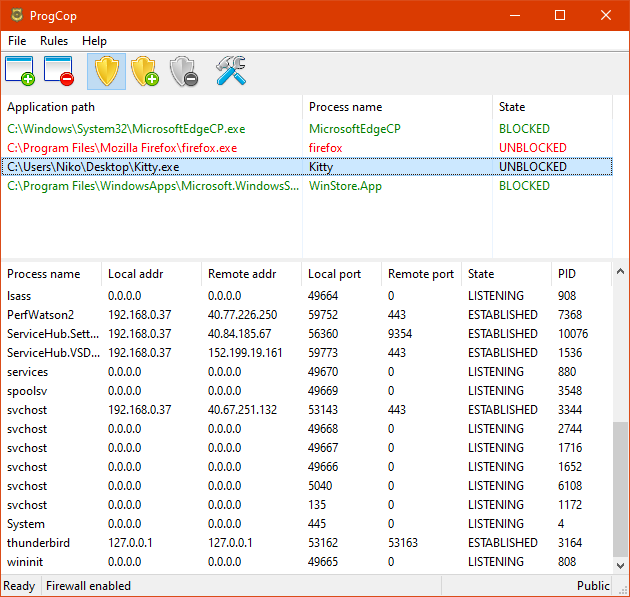Screen dimensions: 630x597
Task: Select the firefox.exe unblocked application row
Action: 122,148
